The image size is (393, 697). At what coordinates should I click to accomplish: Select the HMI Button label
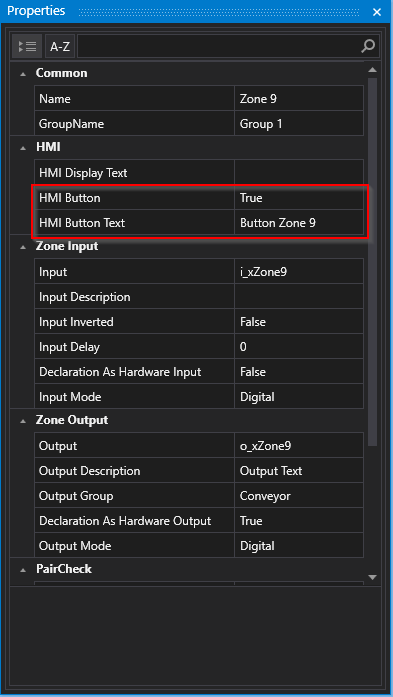tap(70, 198)
